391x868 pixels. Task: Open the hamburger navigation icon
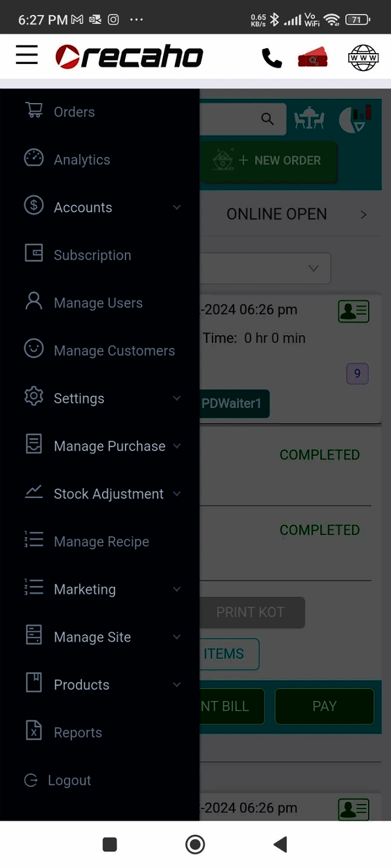[27, 55]
